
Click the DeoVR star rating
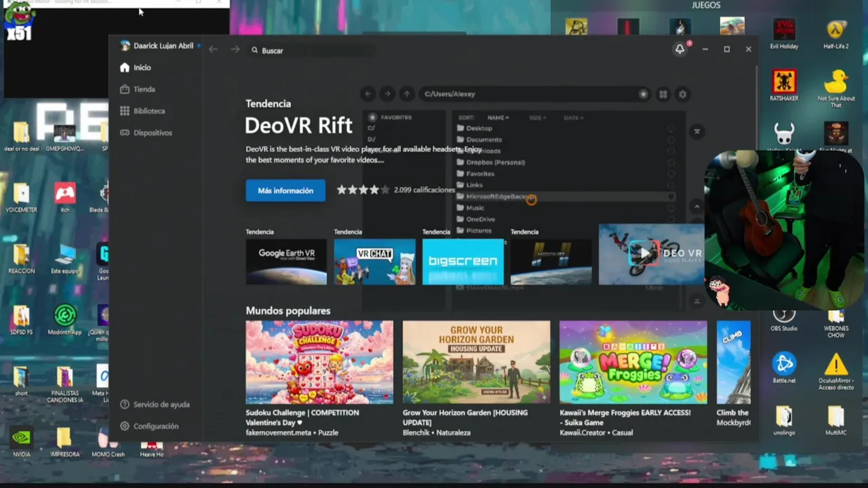point(363,190)
